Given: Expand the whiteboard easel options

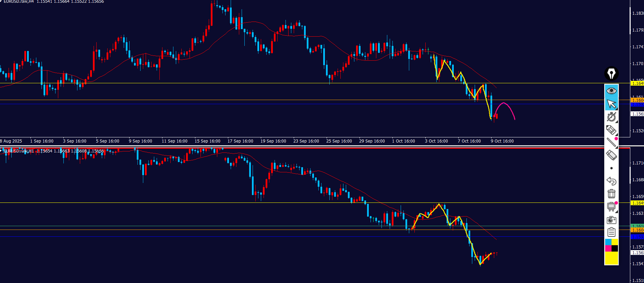Looking at the screenshot, I should 611,207.
